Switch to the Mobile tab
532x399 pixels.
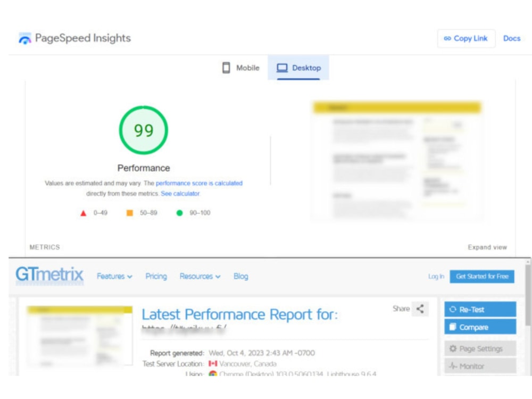[241, 68]
